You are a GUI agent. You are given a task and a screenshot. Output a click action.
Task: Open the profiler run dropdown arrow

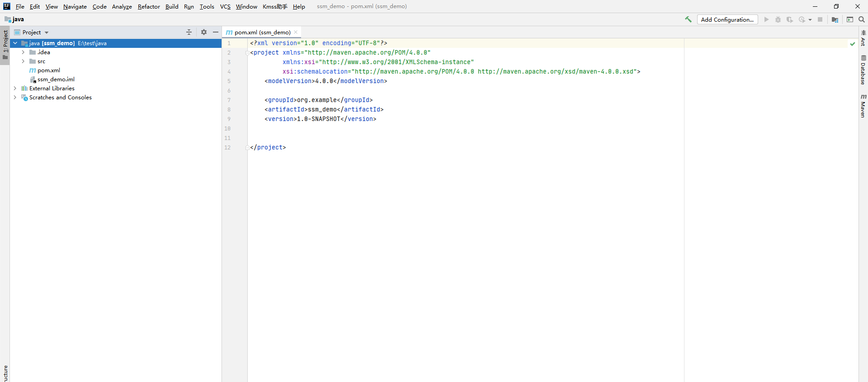pyautogui.click(x=810, y=20)
